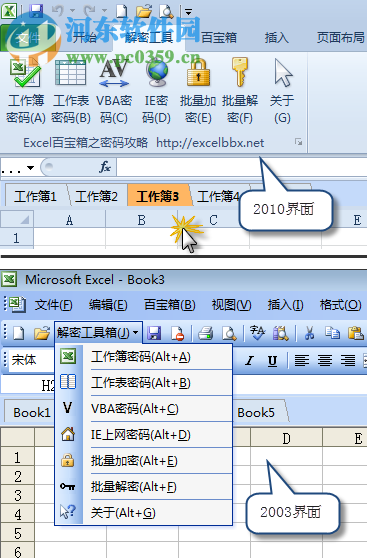Set Align Right in 2003 toolbar

point(348,361)
